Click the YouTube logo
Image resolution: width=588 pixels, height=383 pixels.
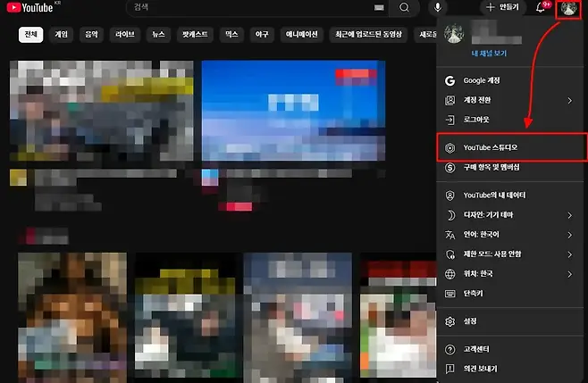(30, 7)
